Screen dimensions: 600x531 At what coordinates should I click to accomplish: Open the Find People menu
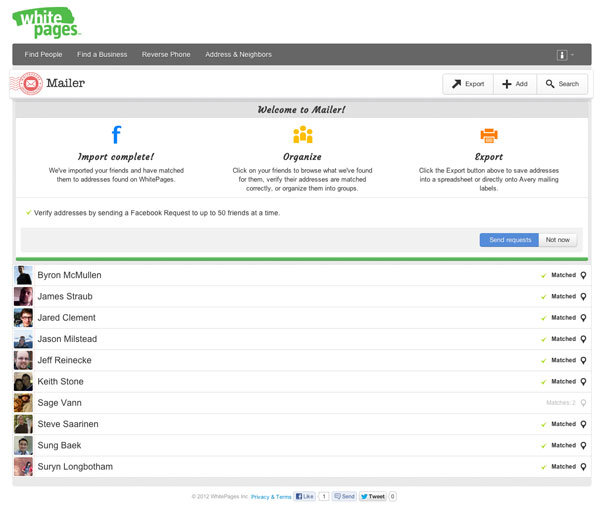(x=43, y=54)
